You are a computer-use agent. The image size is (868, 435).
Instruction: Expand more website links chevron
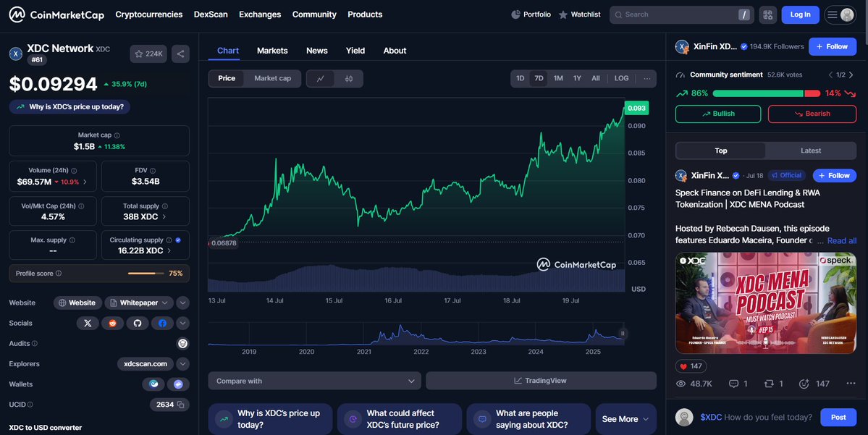click(182, 303)
